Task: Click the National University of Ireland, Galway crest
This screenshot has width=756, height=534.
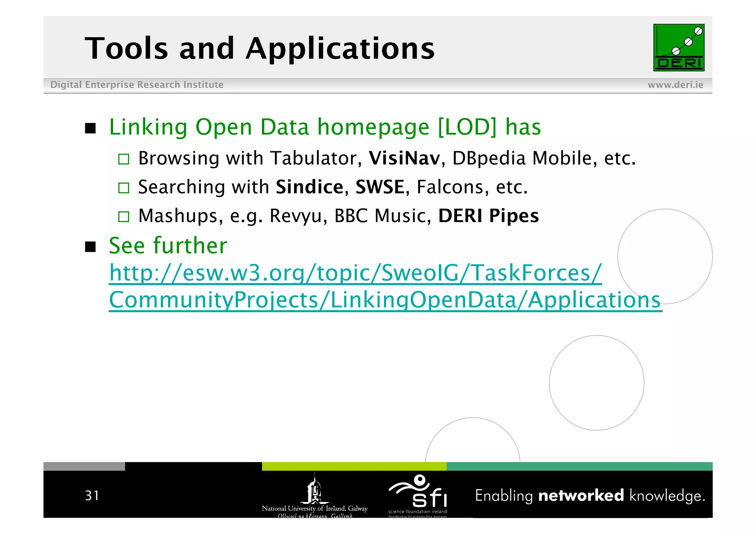Action: pos(315,496)
